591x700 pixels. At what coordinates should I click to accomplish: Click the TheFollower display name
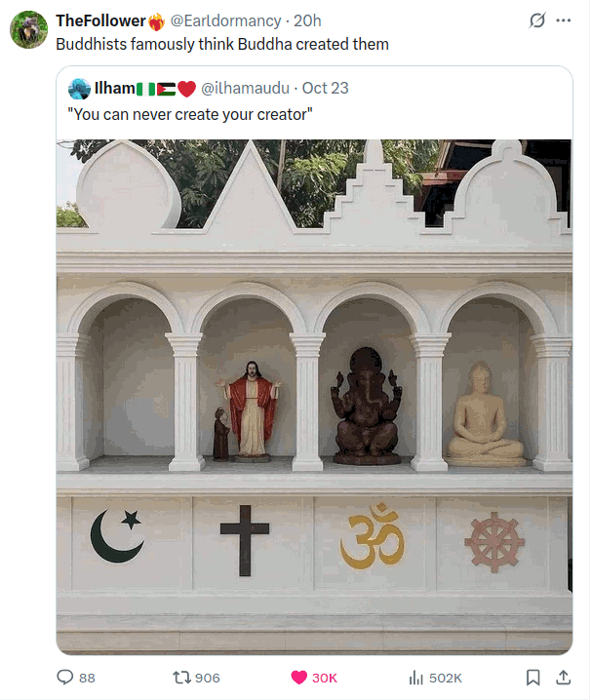click(x=100, y=20)
